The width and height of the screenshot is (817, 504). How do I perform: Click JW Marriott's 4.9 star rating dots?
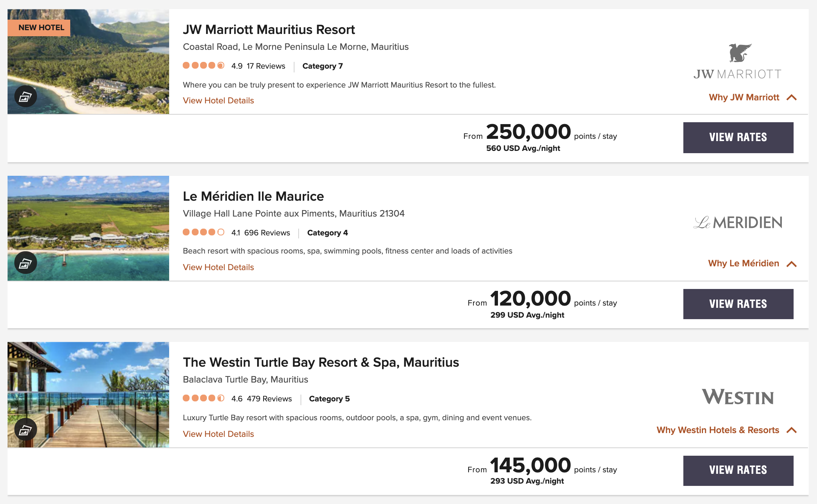[x=203, y=66]
